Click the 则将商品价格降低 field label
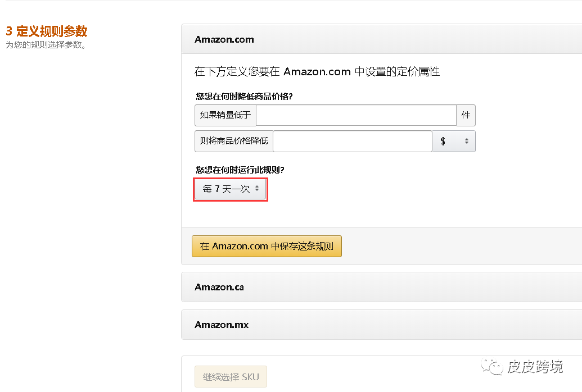This screenshot has width=582, height=392. point(233,142)
